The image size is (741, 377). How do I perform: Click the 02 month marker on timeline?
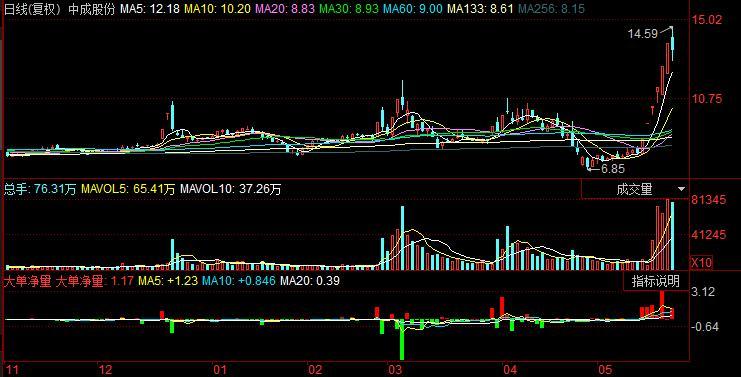[x=315, y=369]
